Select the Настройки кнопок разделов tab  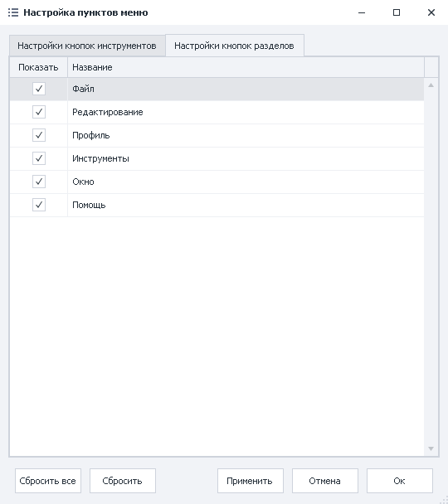(x=235, y=46)
